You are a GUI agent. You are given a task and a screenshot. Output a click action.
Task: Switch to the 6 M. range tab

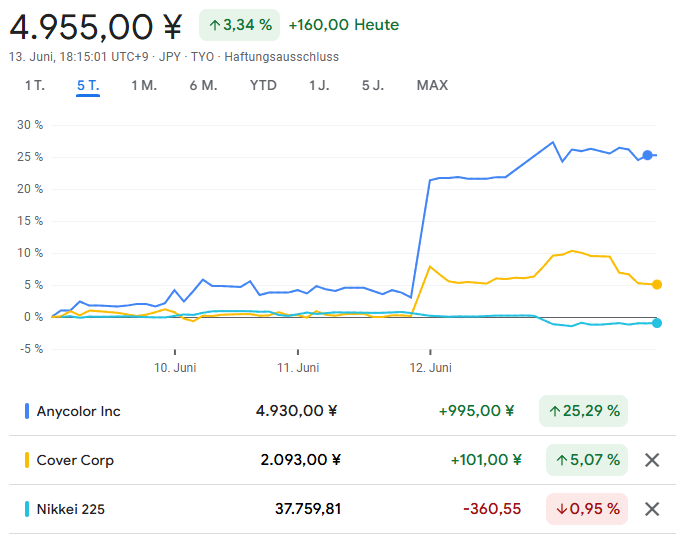pos(203,85)
